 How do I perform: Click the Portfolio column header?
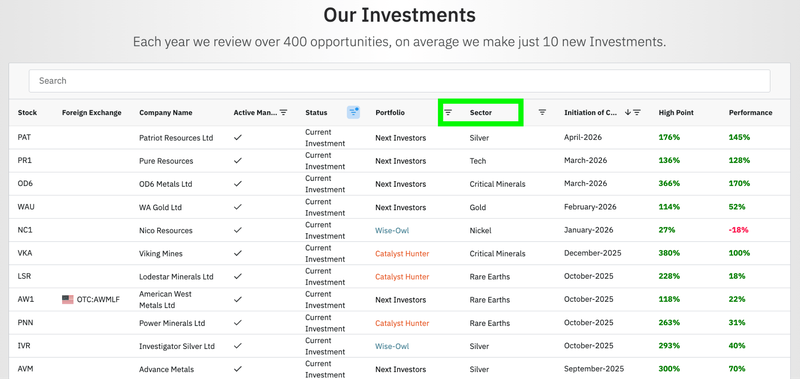tap(390, 113)
